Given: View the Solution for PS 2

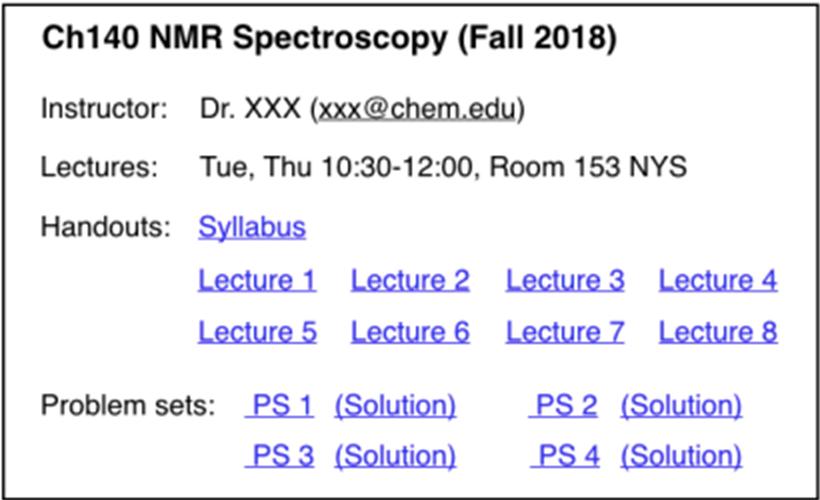Looking at the screenshot, I should 681,406.
